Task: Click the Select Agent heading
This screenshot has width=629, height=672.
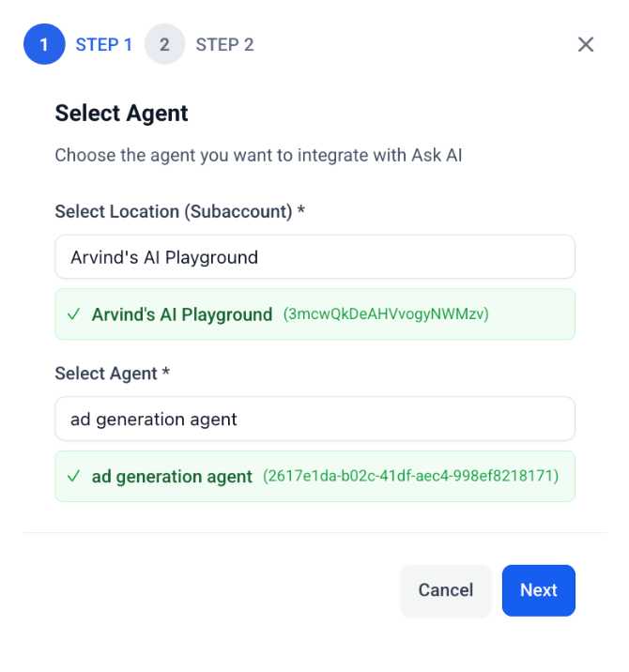Action: (x=121, y=114)
